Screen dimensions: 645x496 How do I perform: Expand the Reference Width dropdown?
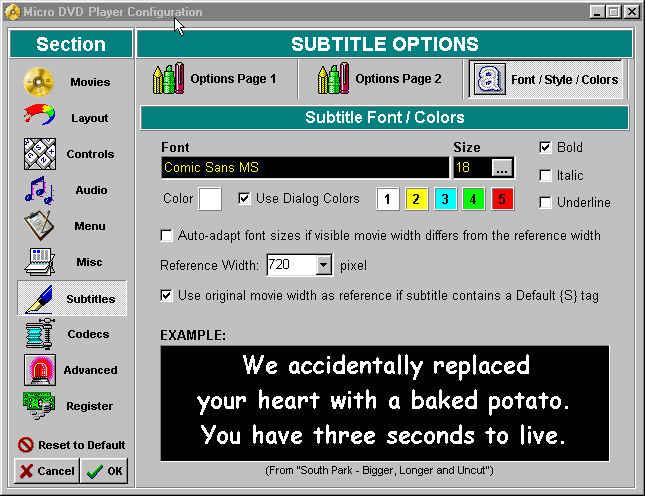point(323,266)
